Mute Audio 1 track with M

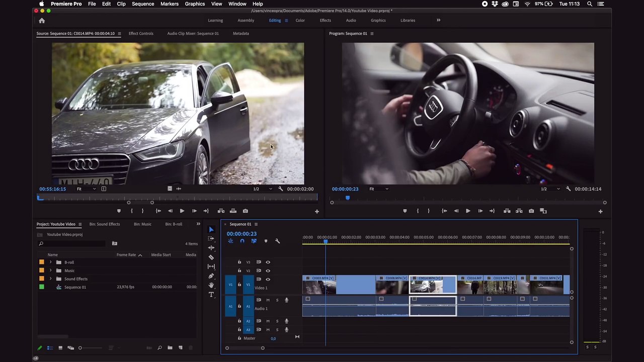coord(268,300)
